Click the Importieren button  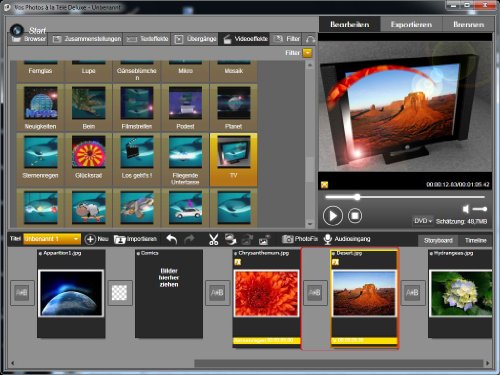coord(135,239)
